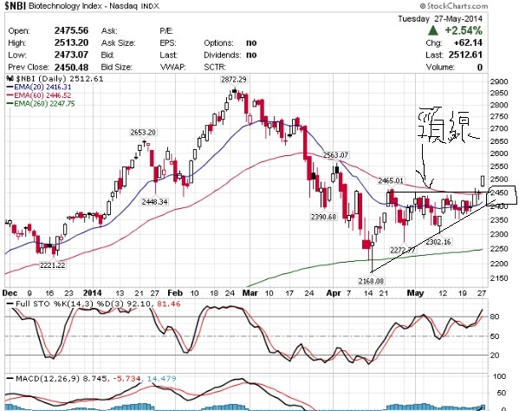This screenshot has height=411, width=532.
Task: Click the MACD signal value -5.734
Action: click(125, 378)
